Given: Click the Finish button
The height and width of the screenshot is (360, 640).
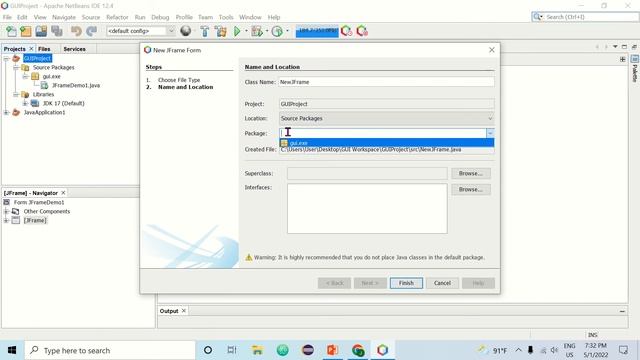Looking at the screenshot, I should [406, 283].
